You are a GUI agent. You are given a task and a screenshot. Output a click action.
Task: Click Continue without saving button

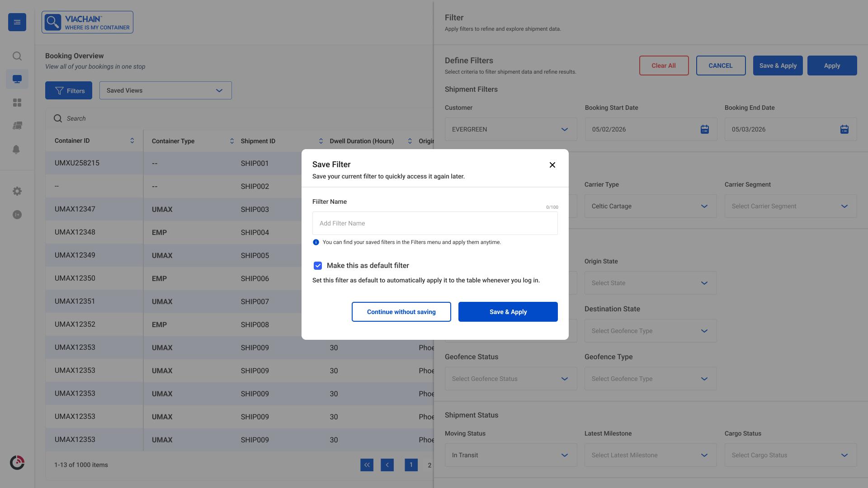coord(401,312)
